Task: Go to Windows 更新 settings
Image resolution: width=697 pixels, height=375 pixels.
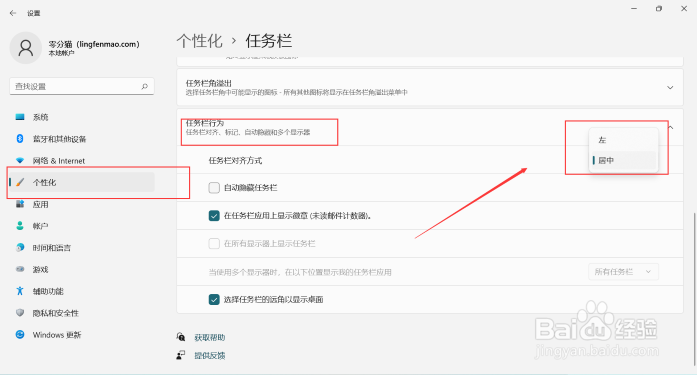Action: (x=82, y=335)
